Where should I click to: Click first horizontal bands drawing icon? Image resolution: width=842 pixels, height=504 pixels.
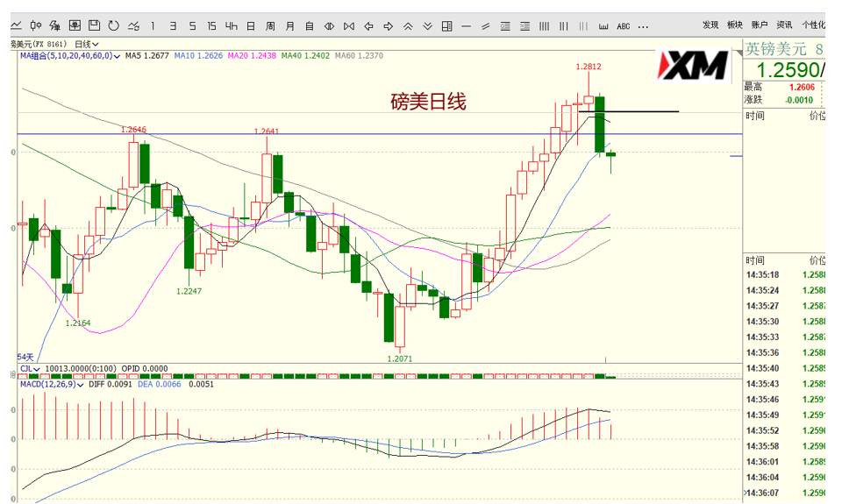[505, 25]
